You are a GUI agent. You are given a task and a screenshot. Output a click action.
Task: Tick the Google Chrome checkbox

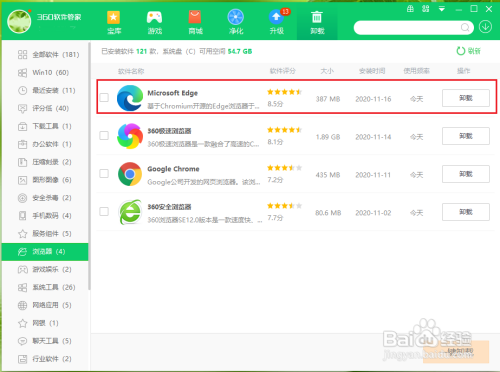click(x=104, y=173)
